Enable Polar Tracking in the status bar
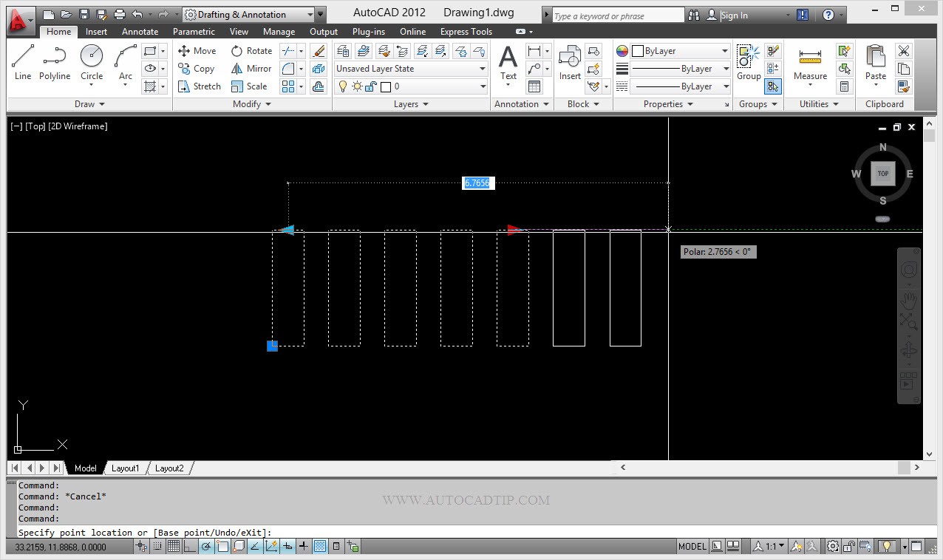Screen dimensions: 943x560 206,546
